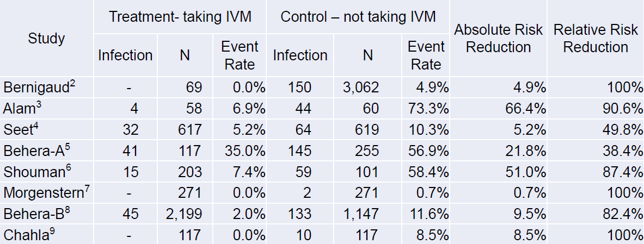Select the 66.4% absolute risk reduction cell
Viewport: 644px width, 244px height.
point(527,108)
